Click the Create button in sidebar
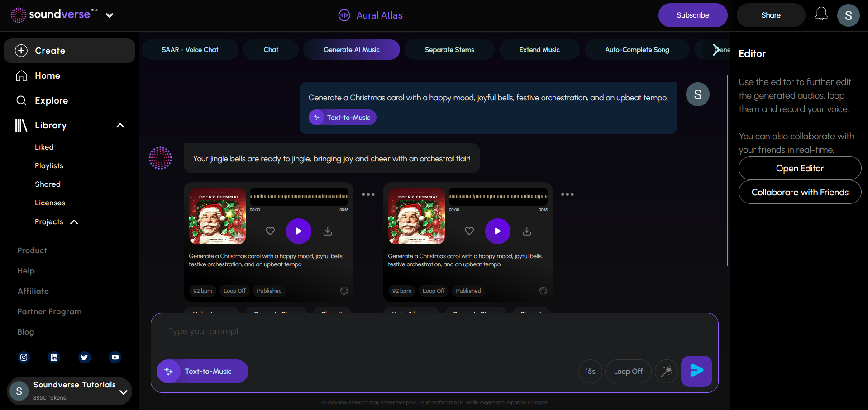Image resolution: width=868 pixels, height=410 pixels. [69, 51]
